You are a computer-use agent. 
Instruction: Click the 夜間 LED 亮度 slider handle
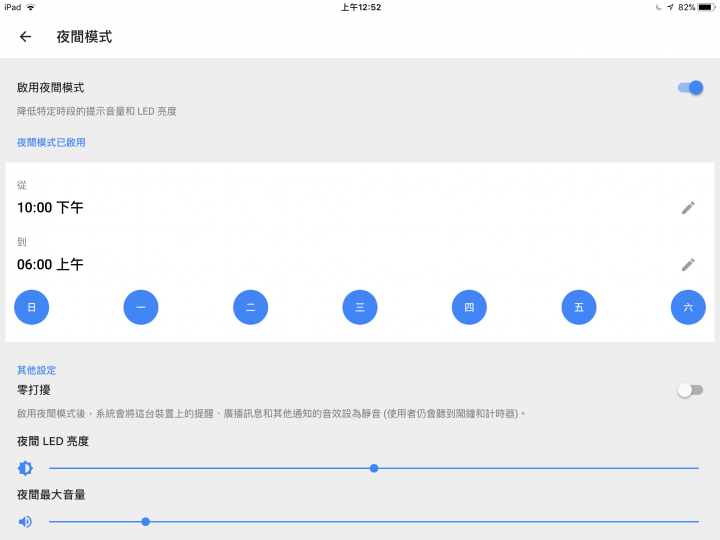(374, 468)
